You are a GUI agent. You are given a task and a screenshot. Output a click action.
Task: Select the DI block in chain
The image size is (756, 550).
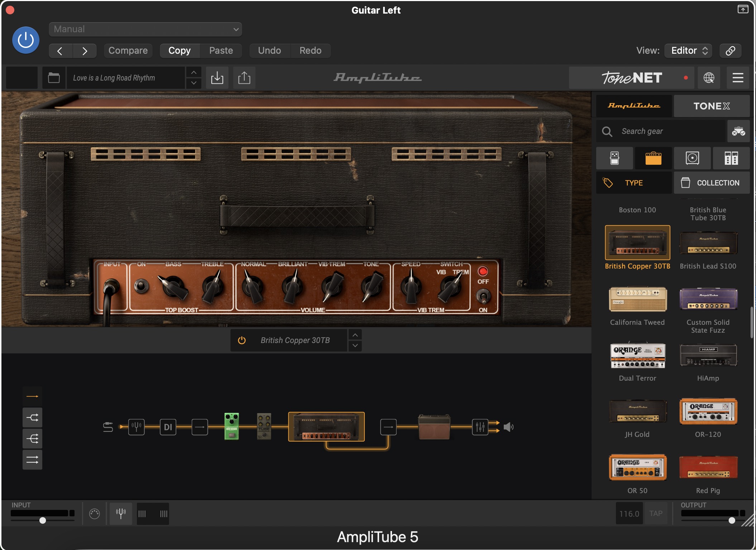[x=168, y=427]
